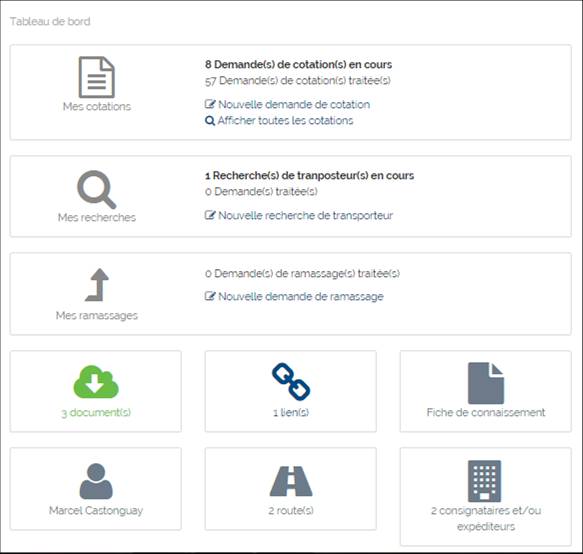Open the building icon for consignataires
This screenshot has height=554, width=583.
coord(484,481)
